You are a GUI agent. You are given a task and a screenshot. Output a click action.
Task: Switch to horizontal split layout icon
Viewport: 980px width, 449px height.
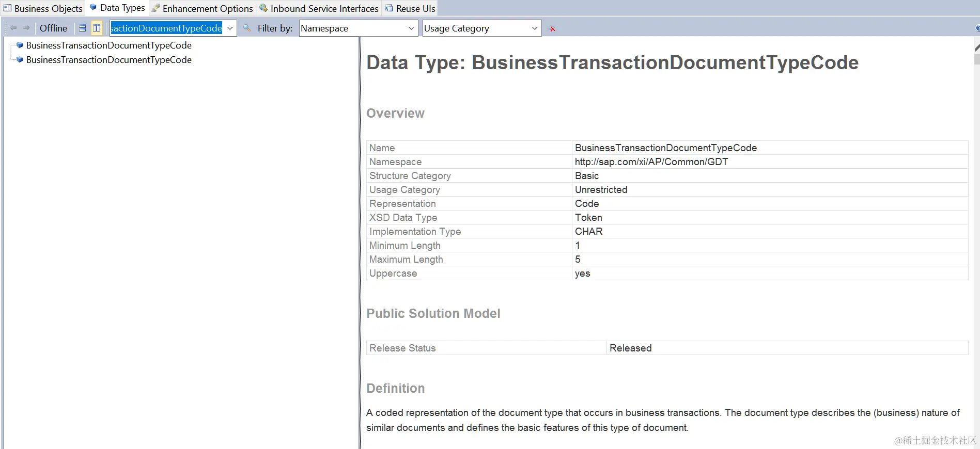pyautogui.click(x=83, y=28)
